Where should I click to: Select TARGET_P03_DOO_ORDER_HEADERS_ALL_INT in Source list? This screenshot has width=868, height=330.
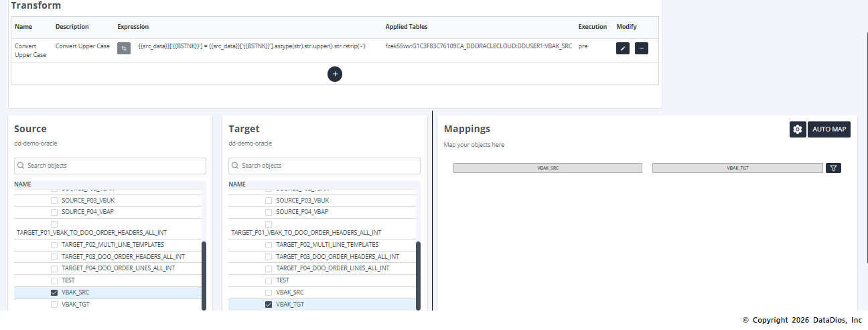click(x=54, y=257)
